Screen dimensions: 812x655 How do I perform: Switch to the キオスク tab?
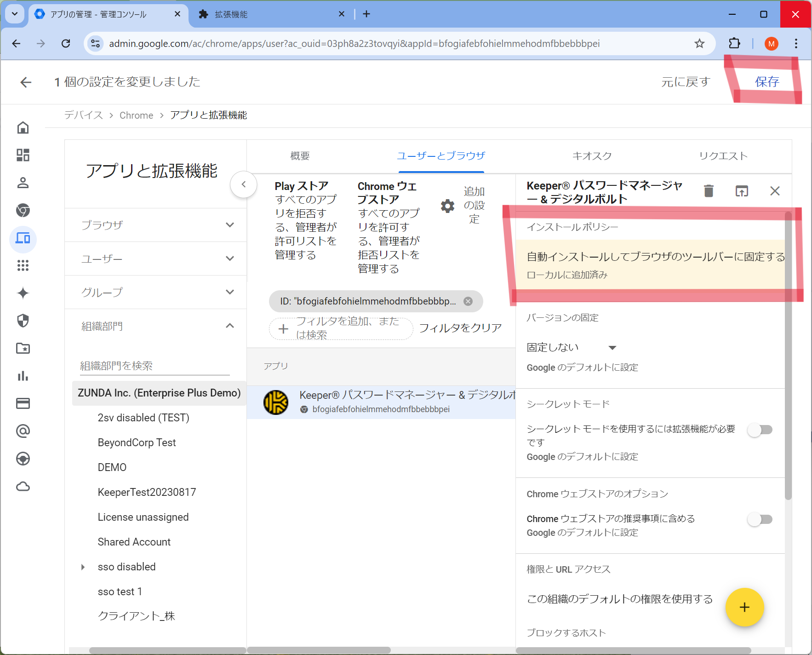point(592,156)
